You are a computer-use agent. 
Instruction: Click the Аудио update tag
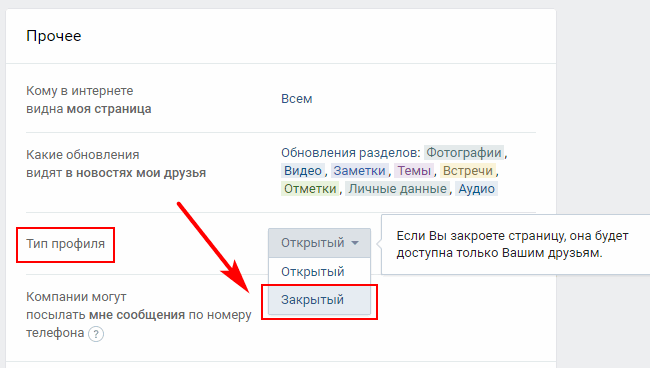(x=476, y=189)
